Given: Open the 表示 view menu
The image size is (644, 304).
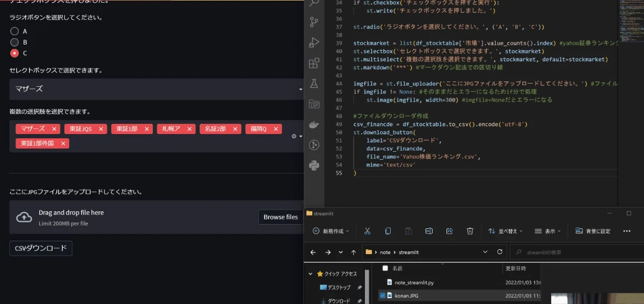Looking at the screenshot, I should point(547,231).
